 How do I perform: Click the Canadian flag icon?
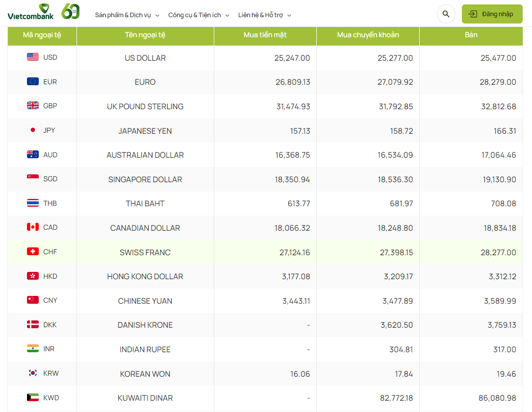point(33,227)
